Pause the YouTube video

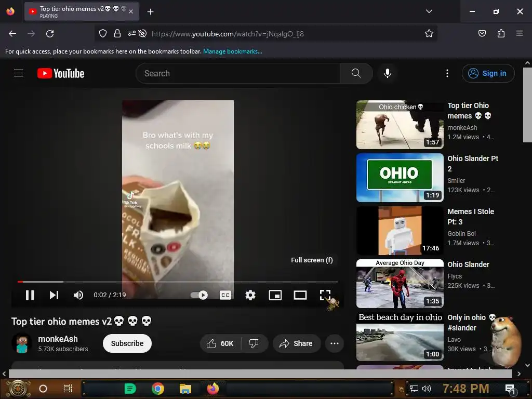coord(30,295)
